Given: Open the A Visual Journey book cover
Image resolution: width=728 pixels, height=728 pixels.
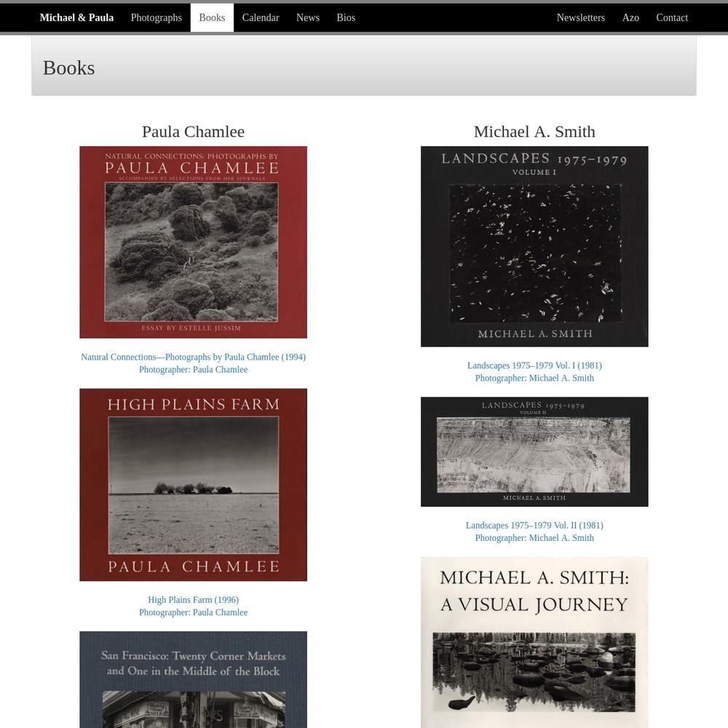Looking at the screenshot, I should point(534,642).
